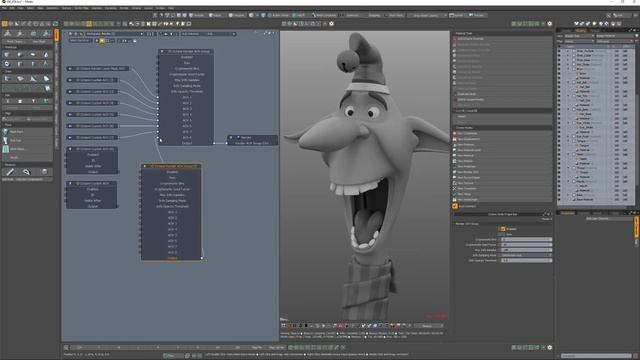The height and width of the screenshot is (360, 640).
Task: Toggle visibility eye for Hat_Base shader item
Action: pos(559,109)
